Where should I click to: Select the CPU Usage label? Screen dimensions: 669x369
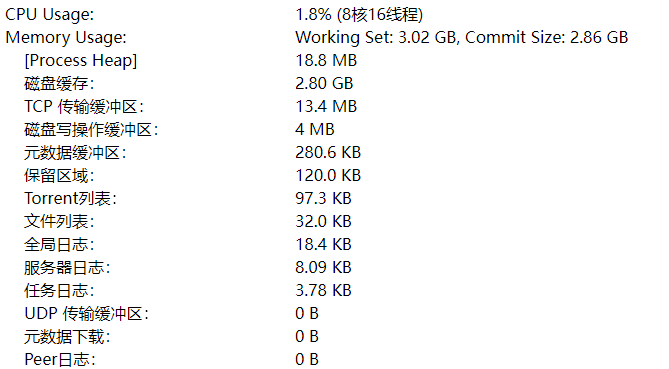49,15
